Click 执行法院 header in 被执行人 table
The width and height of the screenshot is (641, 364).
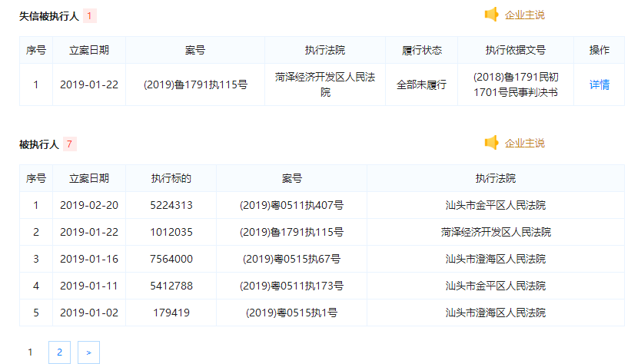[496, 178]
